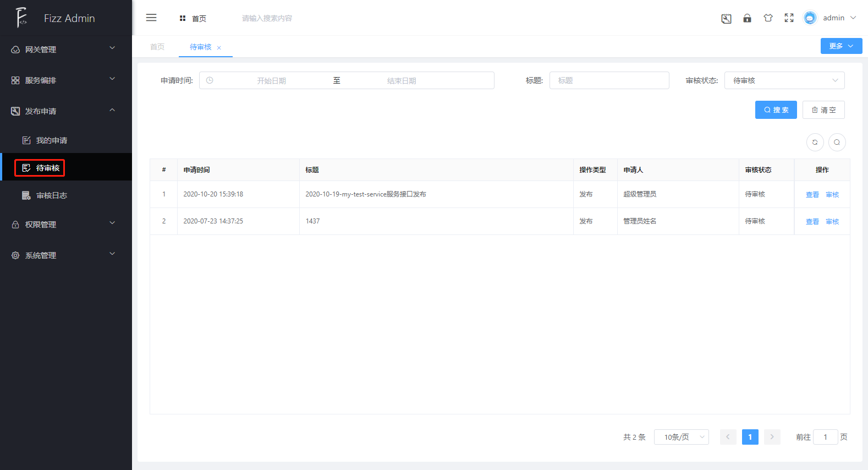
Task: Click 查看 for the 2020-10-20 row
Action: [812, 194]
